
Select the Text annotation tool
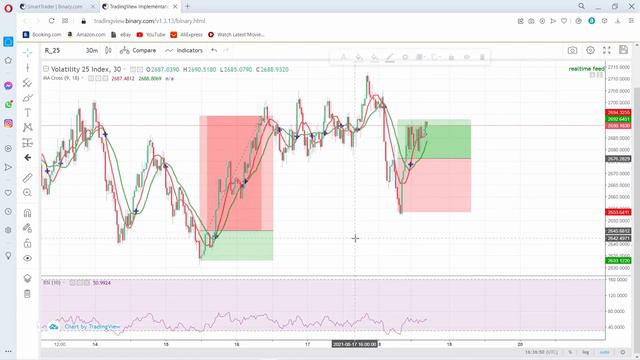(x=27, y=113)
